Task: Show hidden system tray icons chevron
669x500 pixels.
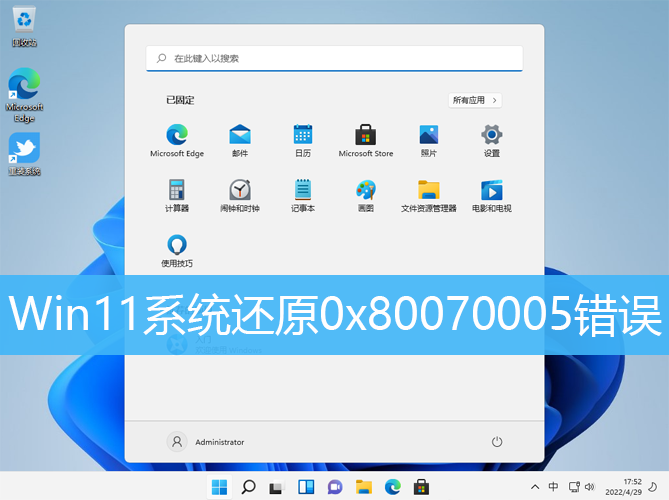Action: click(x=533, y=487)
